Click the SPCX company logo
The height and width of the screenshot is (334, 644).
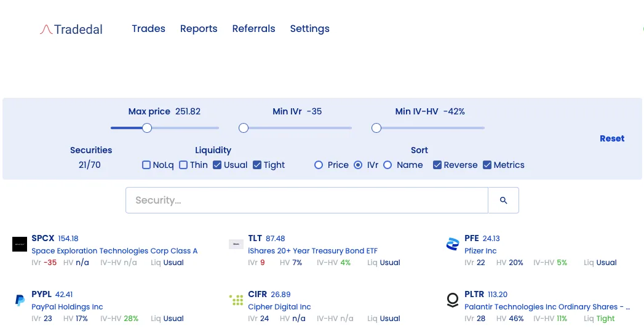point(20,244)
